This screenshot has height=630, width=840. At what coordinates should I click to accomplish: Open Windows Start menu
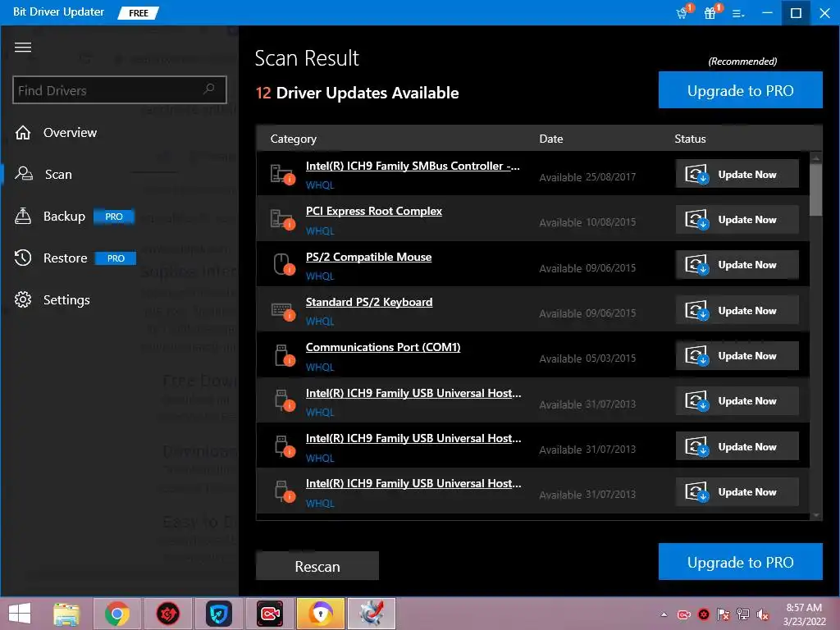point(20,614)
